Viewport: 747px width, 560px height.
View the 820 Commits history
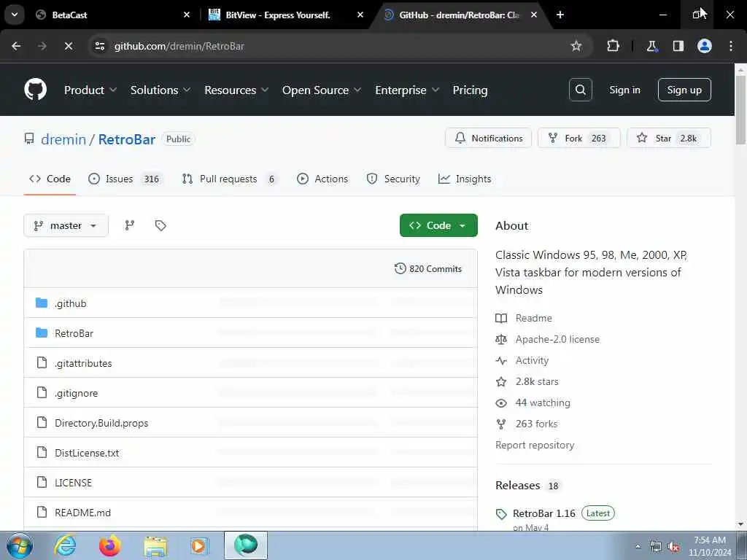(x=427, y=268)
